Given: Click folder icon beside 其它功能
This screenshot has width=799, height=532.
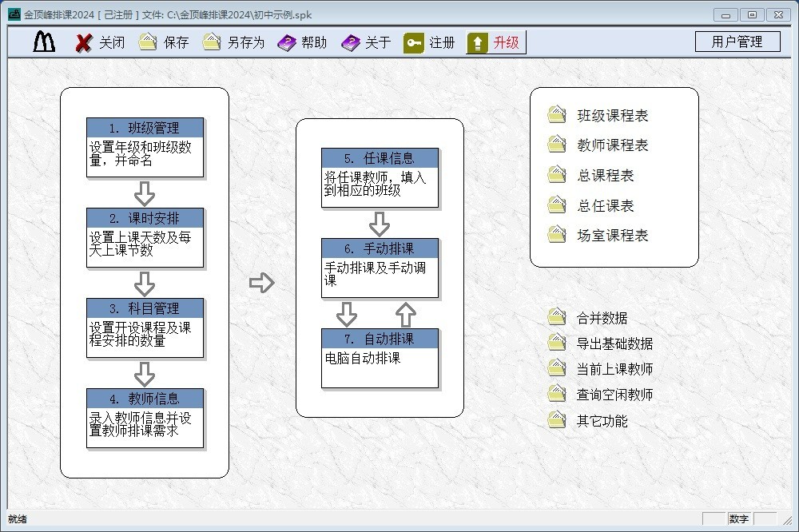Looking at the screenshot, I should [557, 420].
